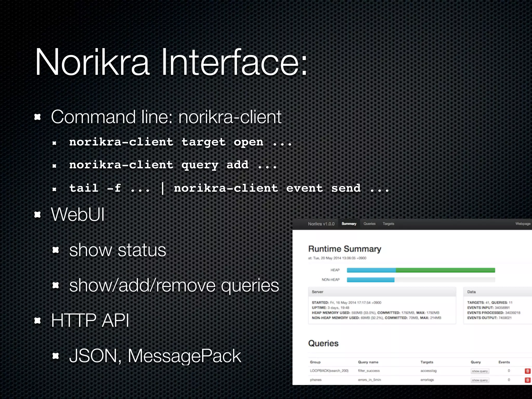532x399 pixels.
Task: Click the accesslog target cell
Action: click(429, 371)
